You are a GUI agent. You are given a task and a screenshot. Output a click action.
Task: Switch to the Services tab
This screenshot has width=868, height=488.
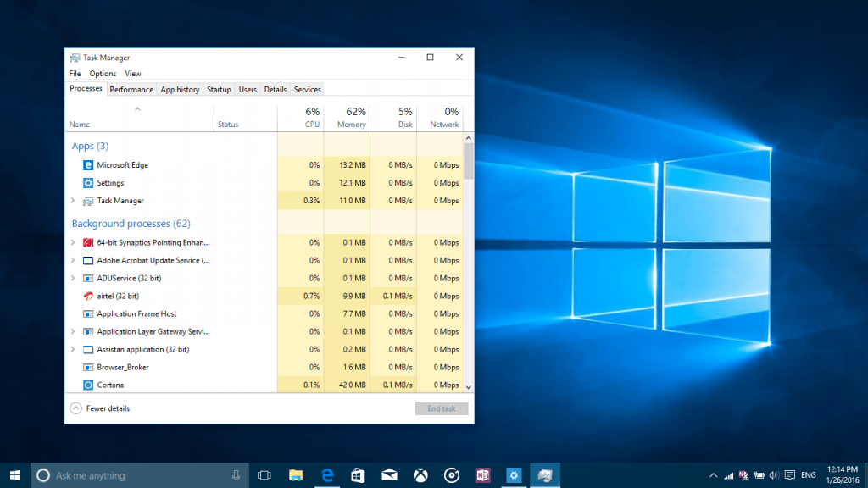[307, 90]
